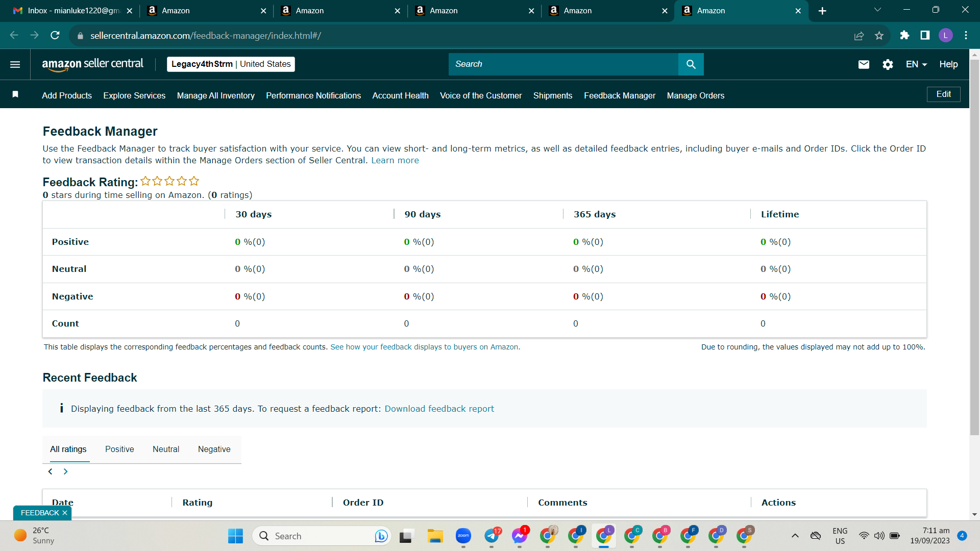Focus the Seller Central search field
This screenshot has width=980, height=551.
pyautogui.click(x=563, y=64)
